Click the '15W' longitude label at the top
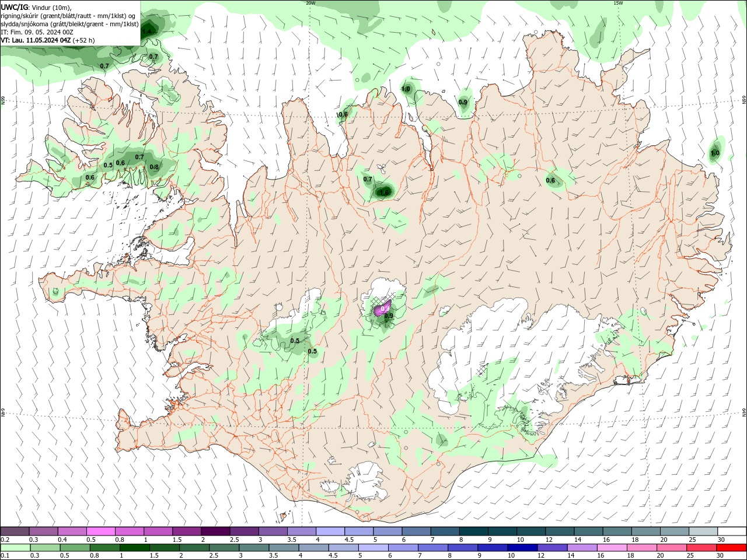Viewport: 747px width, 560px height. tap(618, 3)
